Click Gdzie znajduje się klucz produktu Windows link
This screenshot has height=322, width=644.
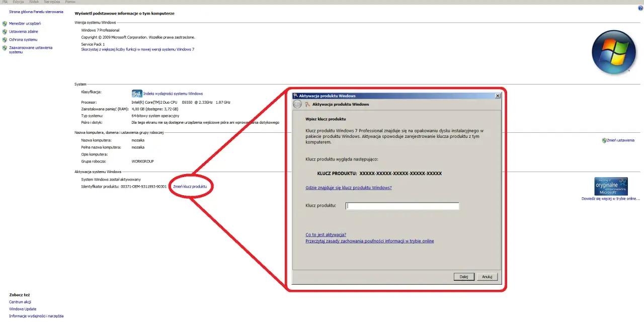click(x=349, y=188)
